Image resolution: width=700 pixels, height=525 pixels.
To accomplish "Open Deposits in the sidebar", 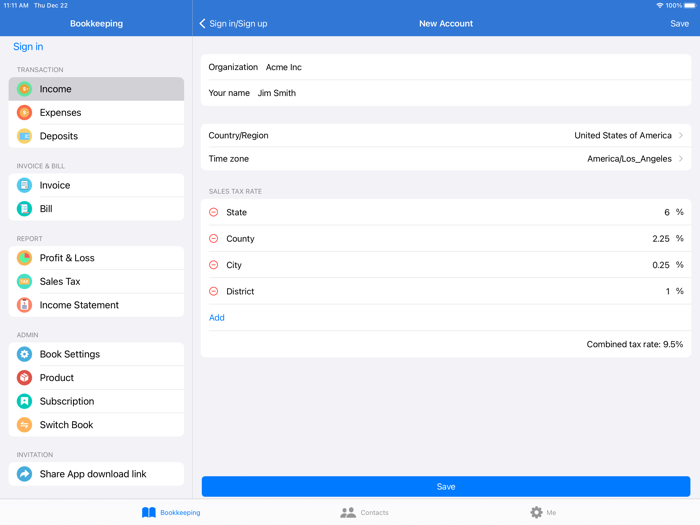I will [96, 136].
